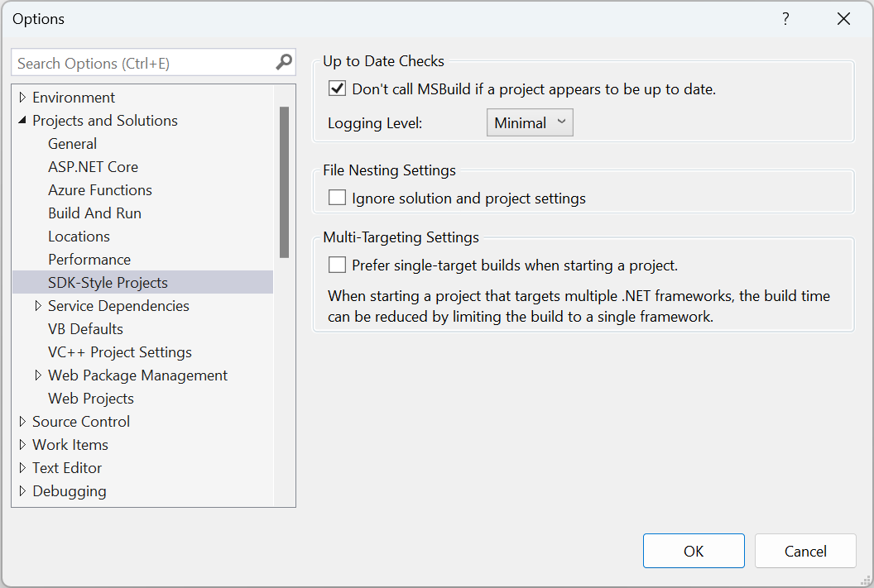Screen dimensions: 874x588
Task: Select Debugging category label
Action: [70, 491]
